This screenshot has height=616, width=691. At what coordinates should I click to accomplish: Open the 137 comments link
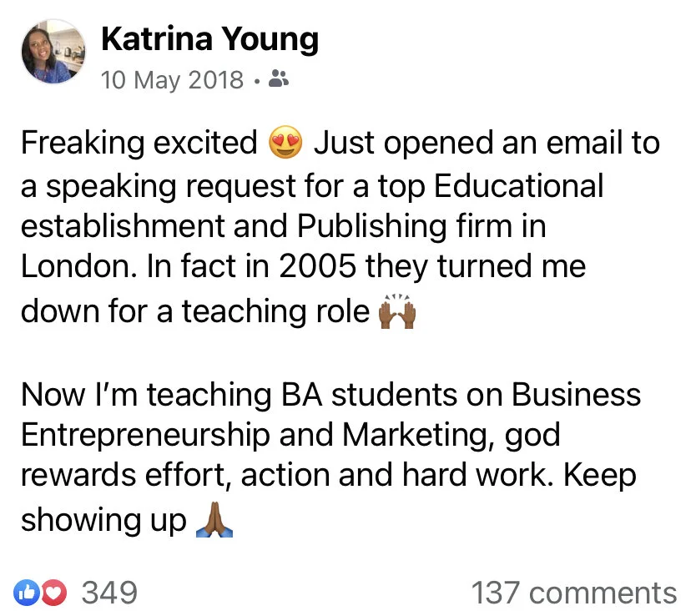click(x=574, y=593)
